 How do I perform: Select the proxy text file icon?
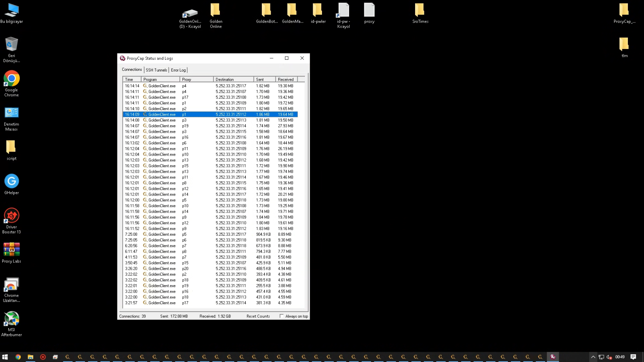pos(369,14)
